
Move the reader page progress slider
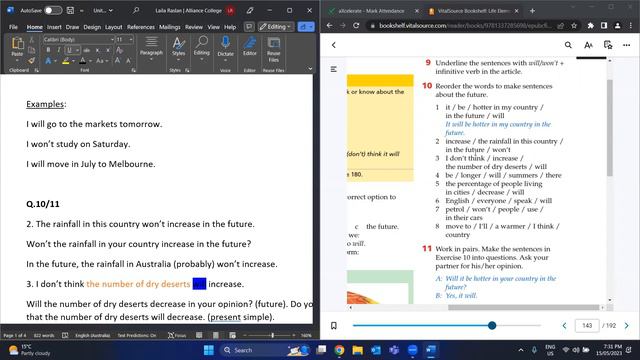pos(492,325)
